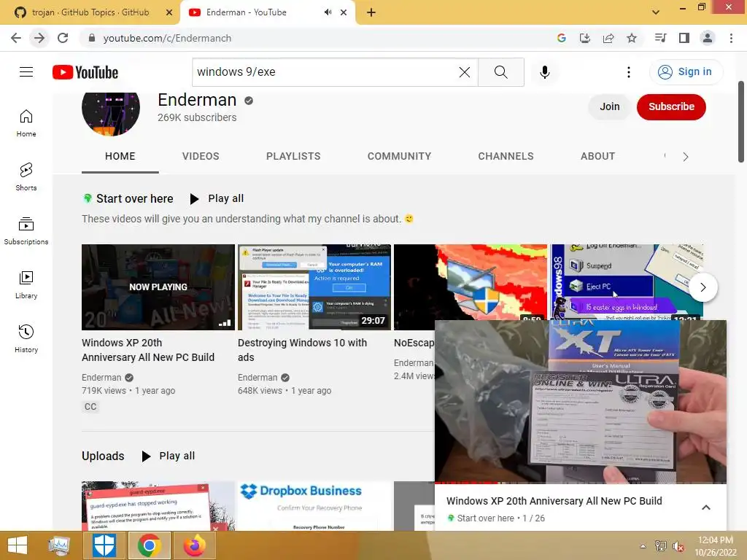The width and height of the screenshot is (747, 560).
Task: Play all Uploads
Action: 169,456
